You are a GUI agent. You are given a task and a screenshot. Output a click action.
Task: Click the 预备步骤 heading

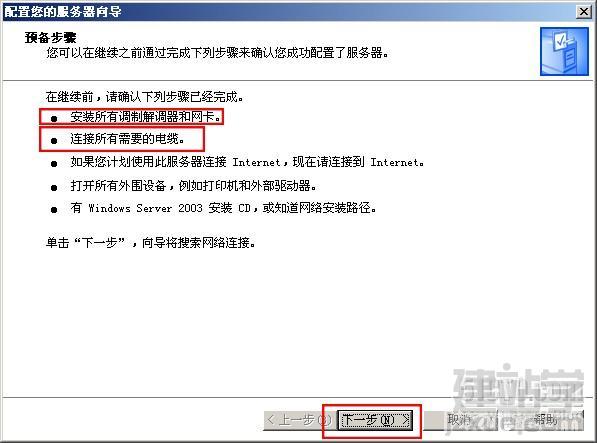pos(51,37)
